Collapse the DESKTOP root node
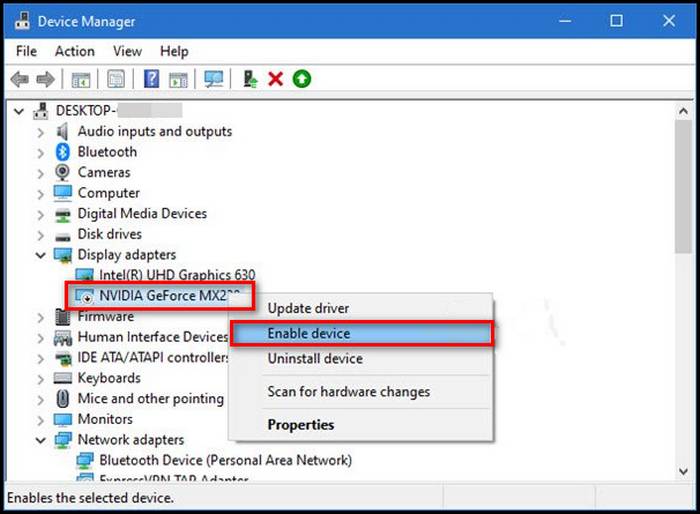Viewport: 700px width, 514px height. [19, 111]
